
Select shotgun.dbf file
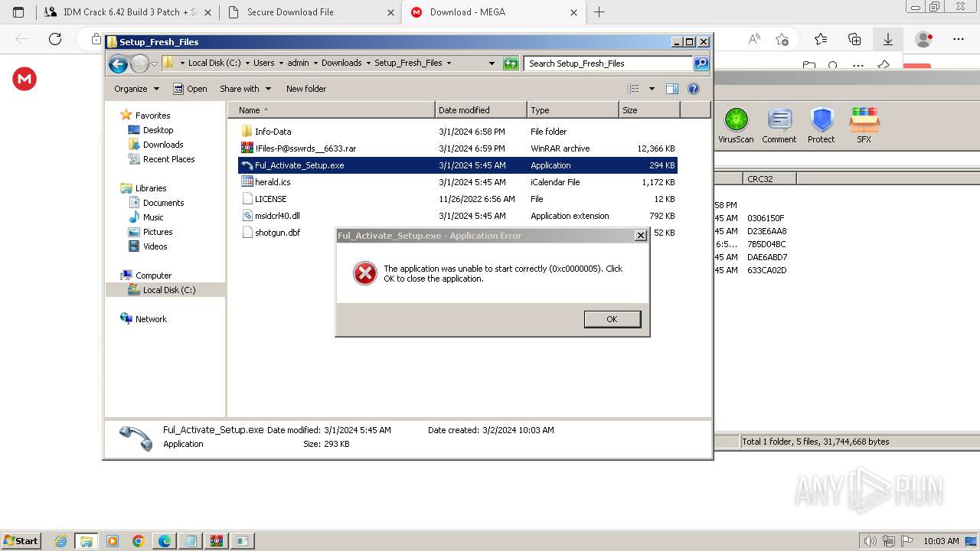click(x=277, y=233)
